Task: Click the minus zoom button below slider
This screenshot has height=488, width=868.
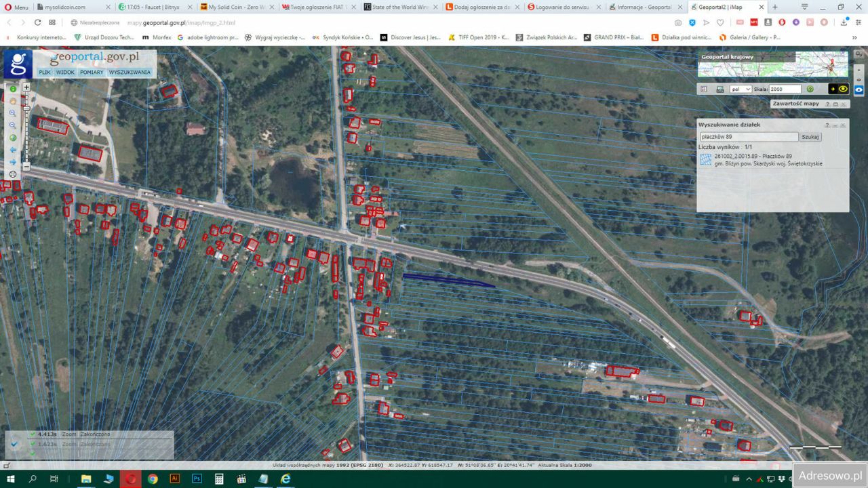Action: click(x=26, y=166)
